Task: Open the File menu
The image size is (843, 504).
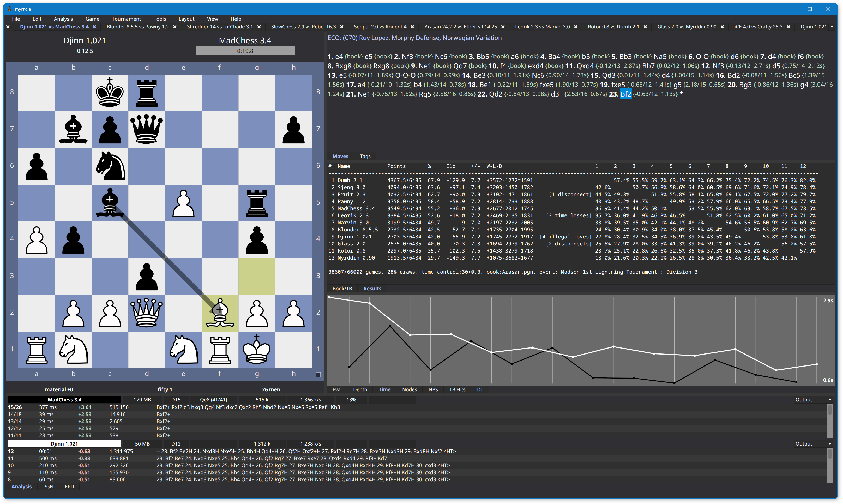Action: tap(16, 19)
